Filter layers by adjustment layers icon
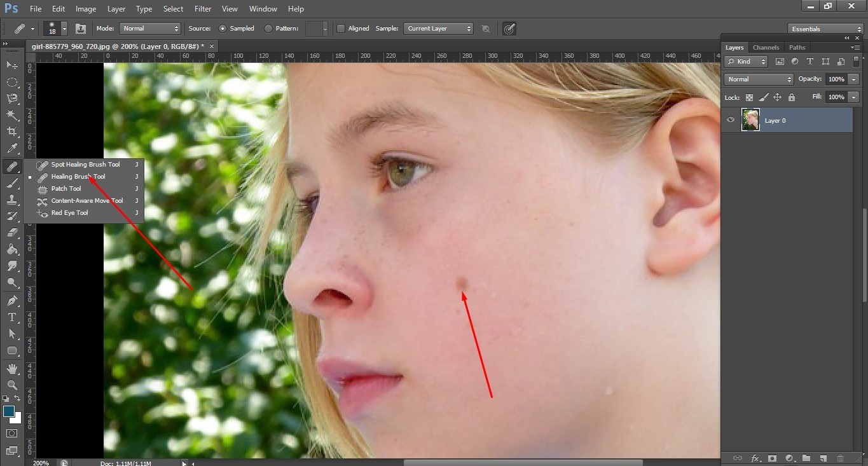Image resolution: width=868 pixels, height=466 pixels. [x=795, y=62]
